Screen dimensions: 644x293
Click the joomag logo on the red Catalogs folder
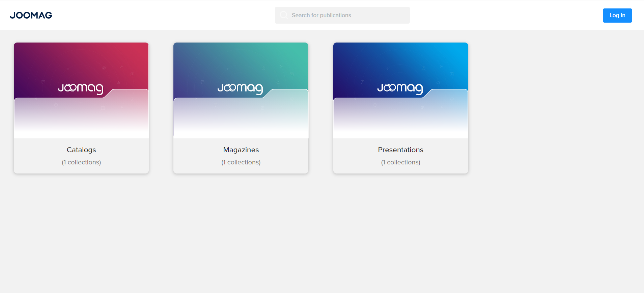click(x=81, y=88)
